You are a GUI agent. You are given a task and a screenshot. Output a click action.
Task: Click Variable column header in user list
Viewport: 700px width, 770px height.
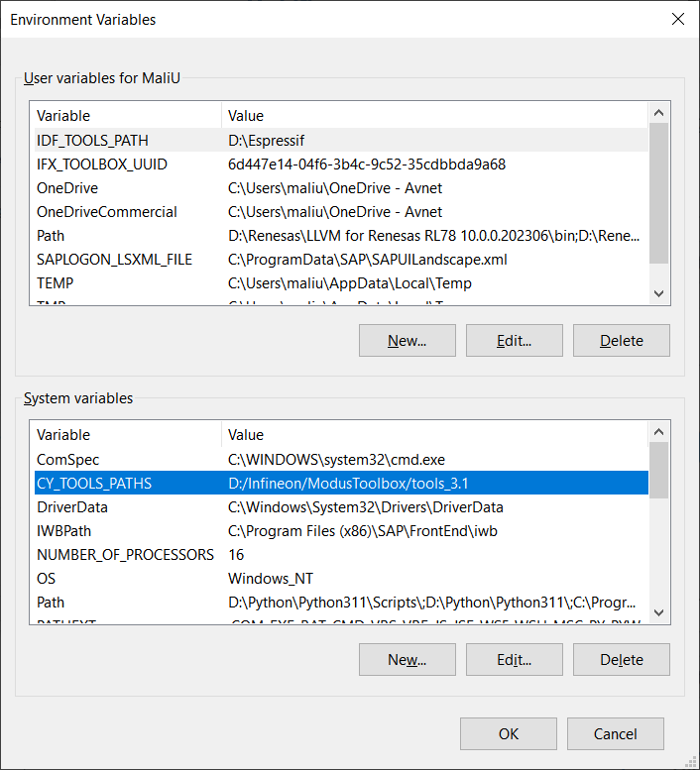click(x=125, y=116)
